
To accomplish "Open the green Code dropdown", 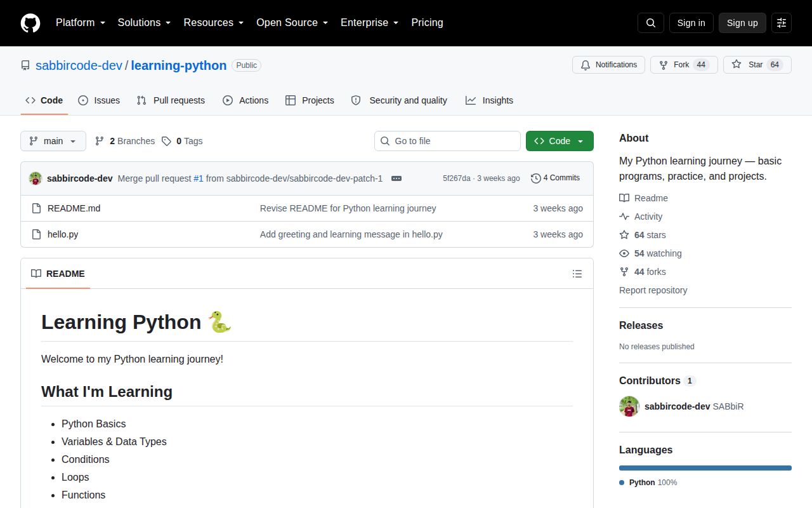I will click(560, 141).
